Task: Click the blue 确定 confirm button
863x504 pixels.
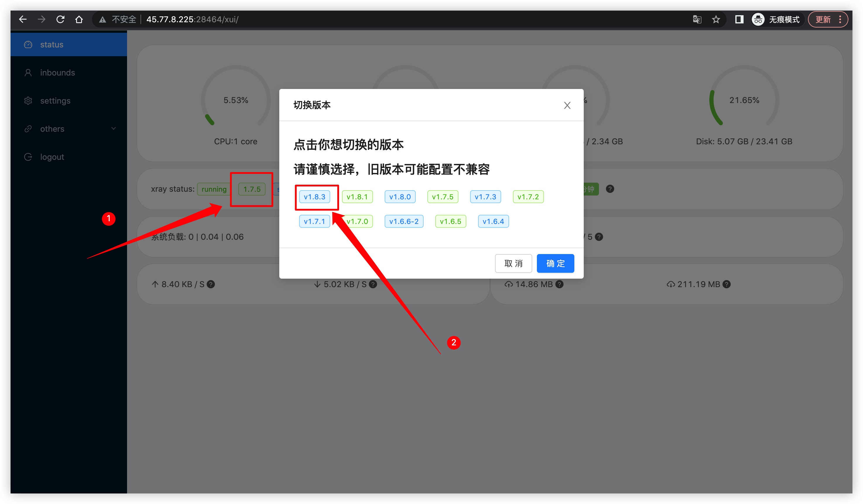Action: click(x=555, y=263)
